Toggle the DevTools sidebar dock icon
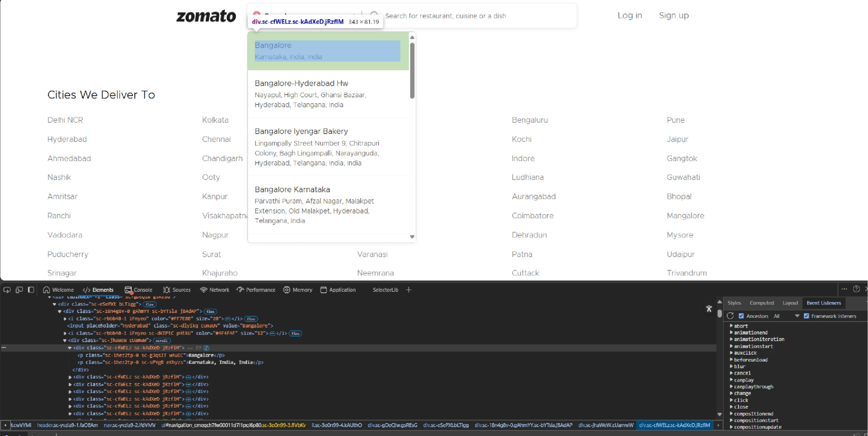Viewport: 868px width, 436px height. [x=31, y=290]
